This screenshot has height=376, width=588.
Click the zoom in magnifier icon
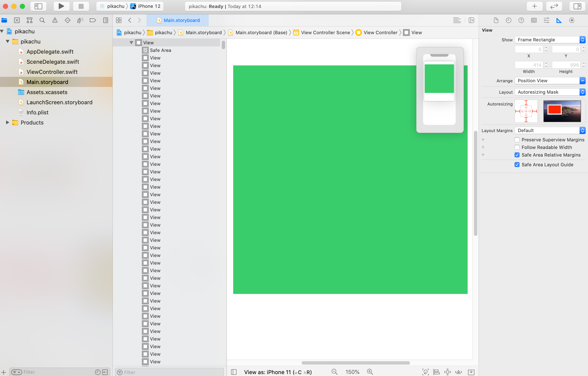[x=370, y=372]
